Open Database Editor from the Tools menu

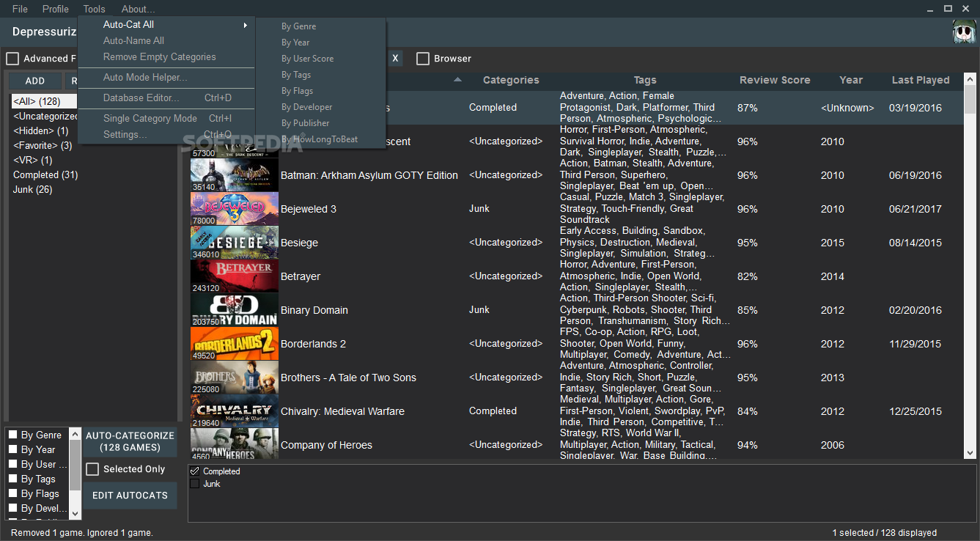point(166,98)
